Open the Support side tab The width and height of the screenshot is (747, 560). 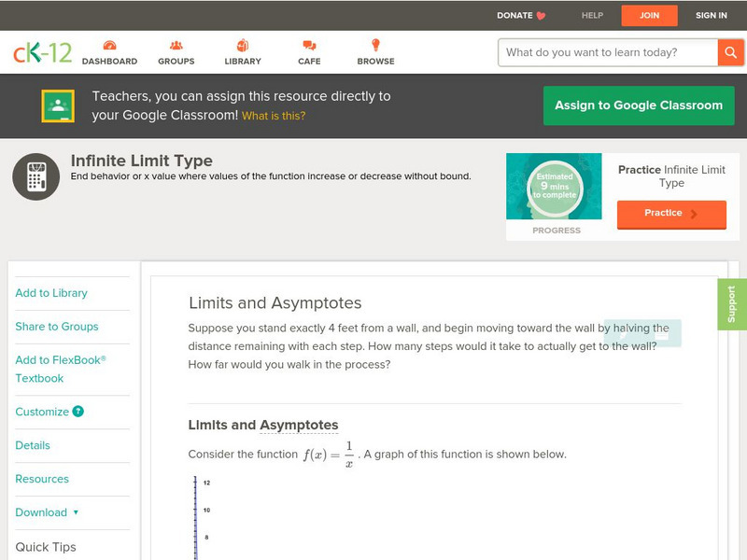732,304
